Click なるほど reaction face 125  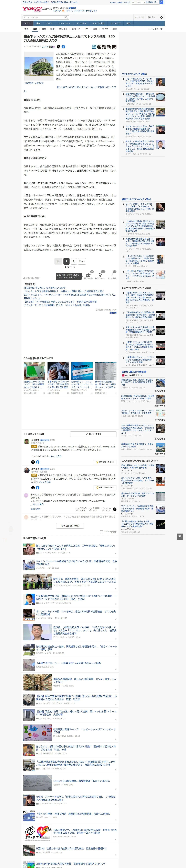[94, 509]
